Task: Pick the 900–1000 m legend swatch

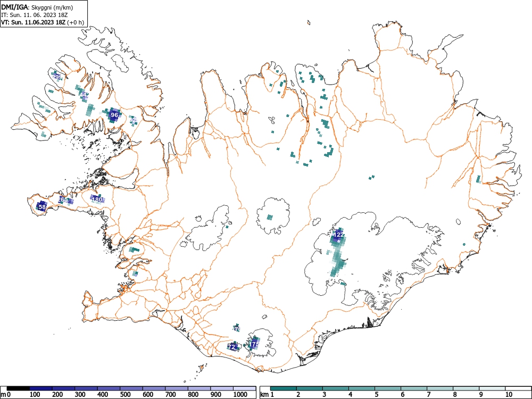Action: (x=222, y=388)
